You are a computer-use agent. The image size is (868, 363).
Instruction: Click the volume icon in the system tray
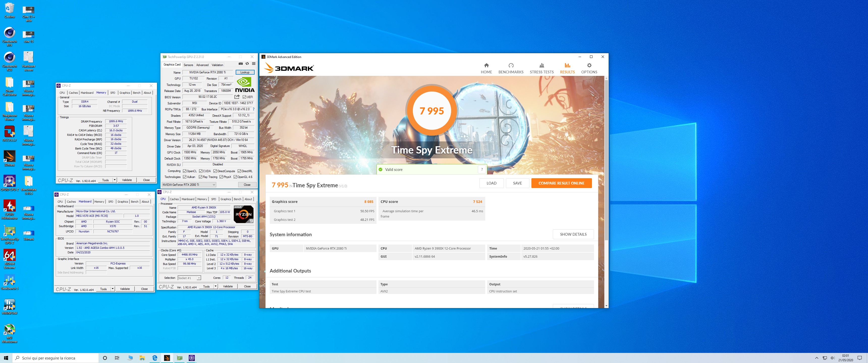point(833,358)
